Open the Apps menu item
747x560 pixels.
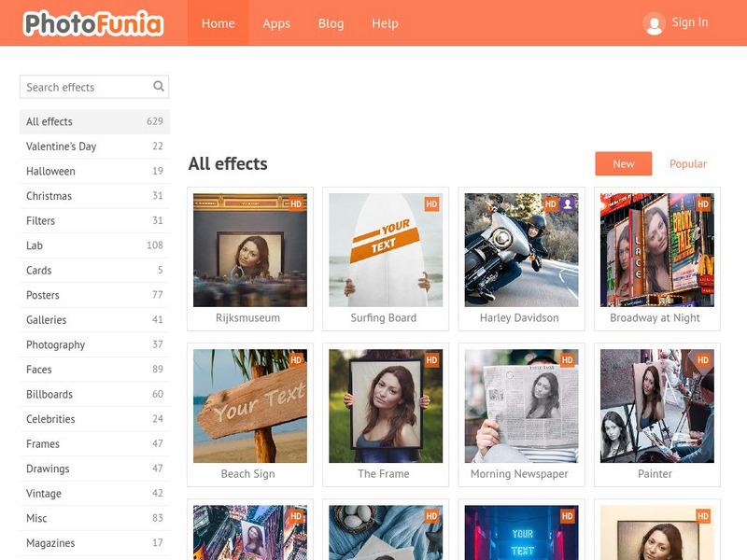tap(276, 23)
